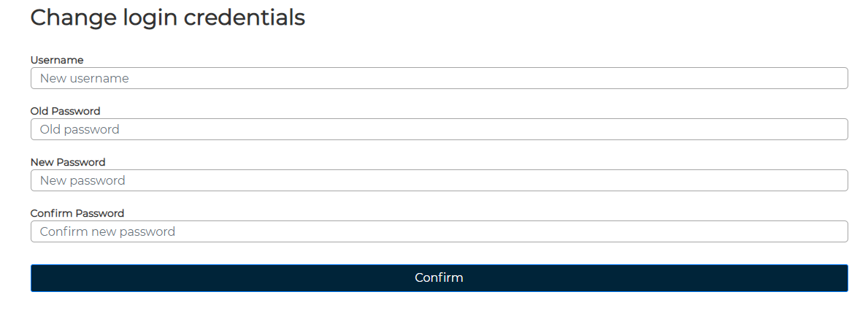Select the New Password input field
The height and width of the screenshot is (311, 868).
(438, 180)
